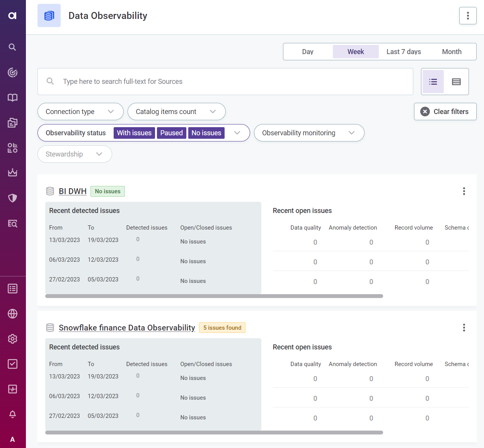Click the catalog items documents icon in sidebar
Viewport: 484px width, 448px height.
(12, 122)
